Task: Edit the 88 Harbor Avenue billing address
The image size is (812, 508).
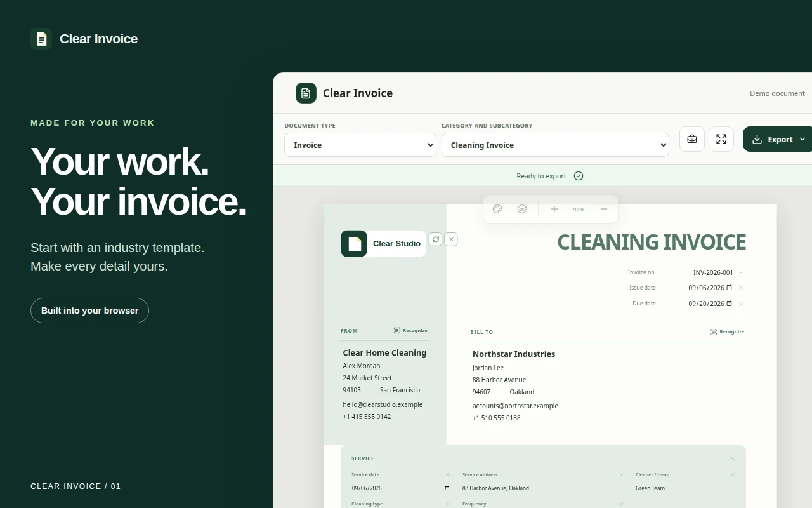Action: pos(499,380)
